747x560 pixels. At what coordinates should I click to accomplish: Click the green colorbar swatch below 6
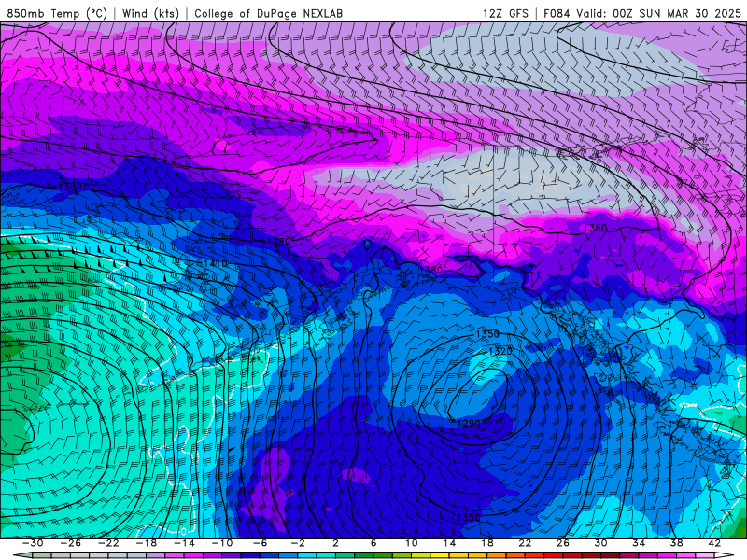[364, 555]
